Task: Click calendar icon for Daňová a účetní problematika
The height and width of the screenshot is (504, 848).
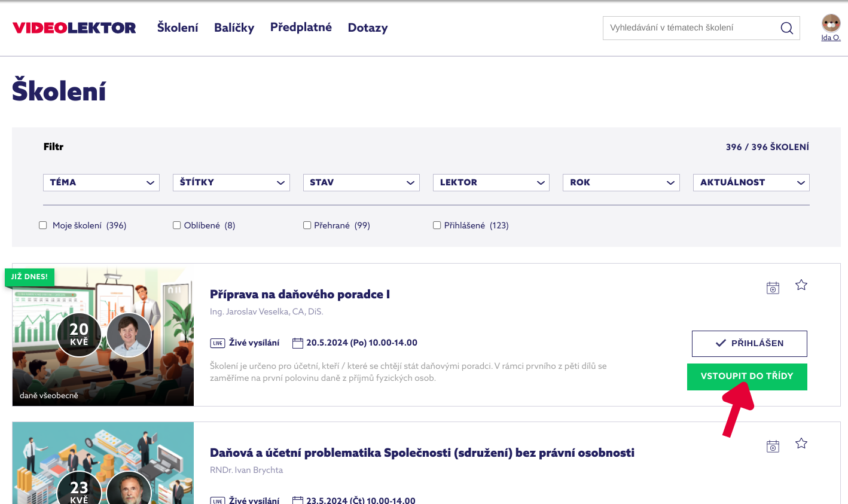Action: tap(773, 446)
